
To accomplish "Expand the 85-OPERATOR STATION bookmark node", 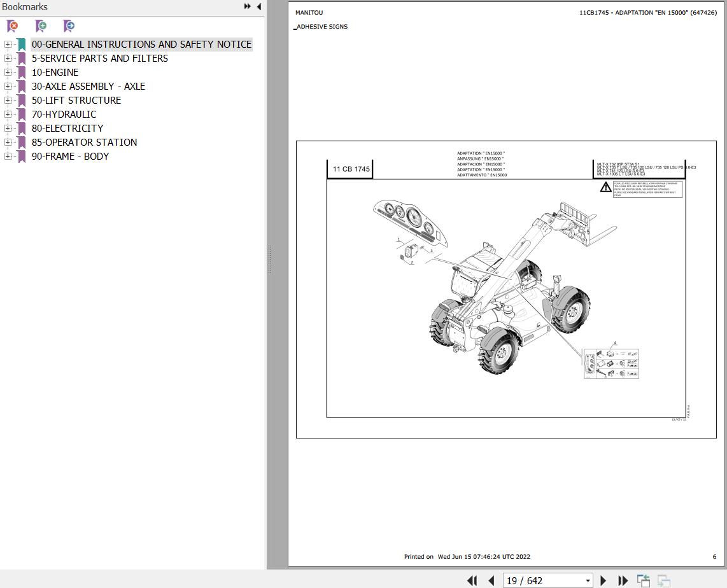I will [8, 143].
